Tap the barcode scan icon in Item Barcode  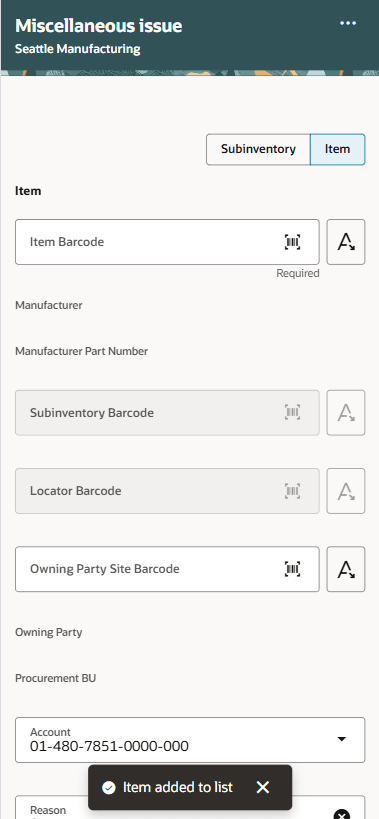(293, 242)
